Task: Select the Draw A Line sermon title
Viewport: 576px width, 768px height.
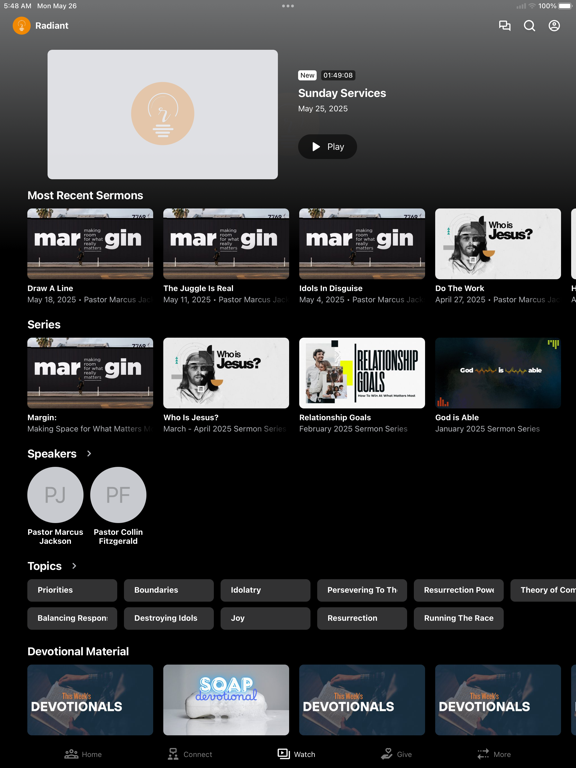Action: (50, 288)
